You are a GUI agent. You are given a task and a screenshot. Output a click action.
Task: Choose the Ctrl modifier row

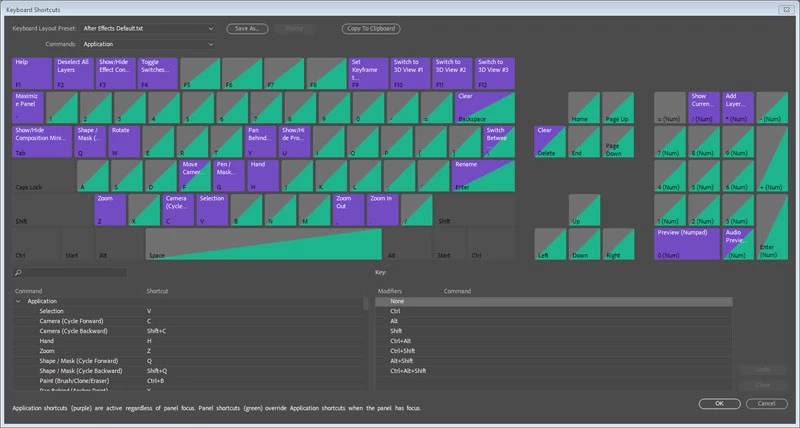(x=554, y=311)
